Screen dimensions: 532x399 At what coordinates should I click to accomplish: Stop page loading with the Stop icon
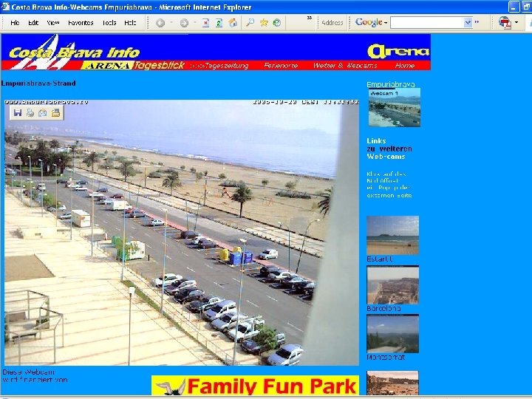pos(205,23)
